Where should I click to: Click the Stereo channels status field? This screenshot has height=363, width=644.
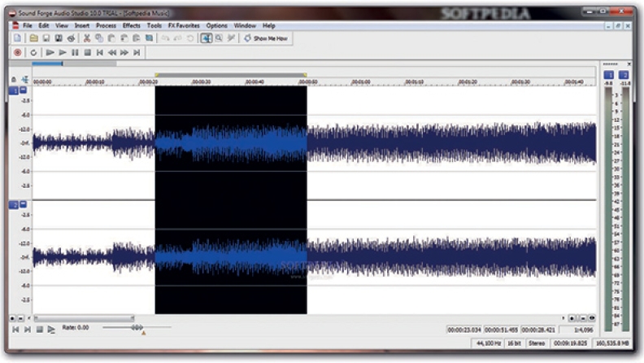(537, 343)
